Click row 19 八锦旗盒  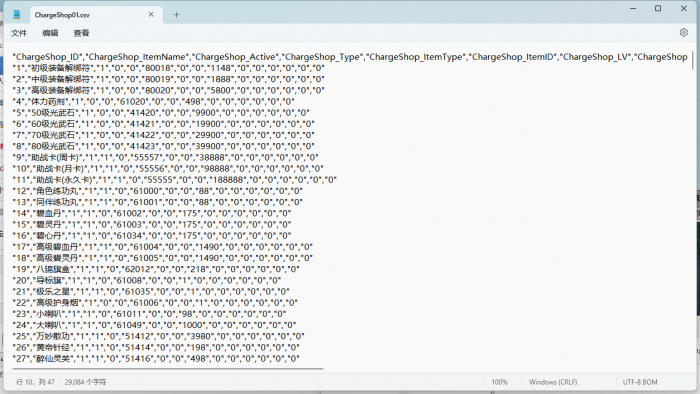coord(156,269)
